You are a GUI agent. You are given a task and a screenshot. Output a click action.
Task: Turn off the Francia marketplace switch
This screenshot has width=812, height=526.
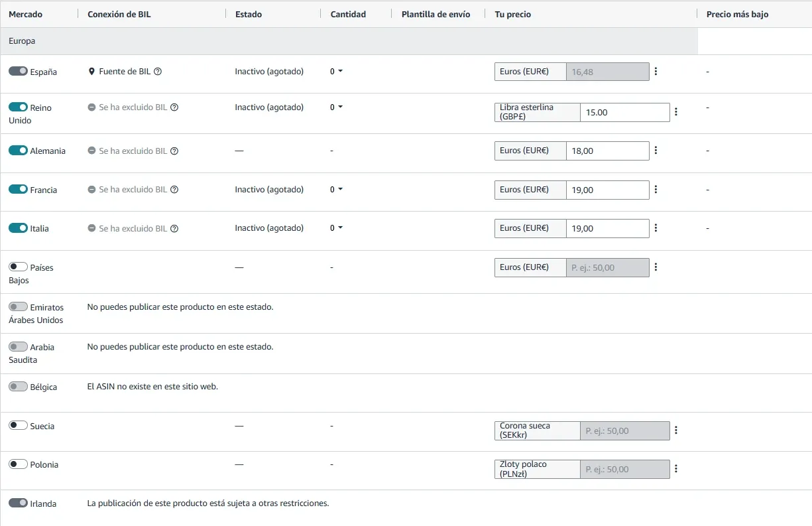pyautogui.click(x=18, y=189)
